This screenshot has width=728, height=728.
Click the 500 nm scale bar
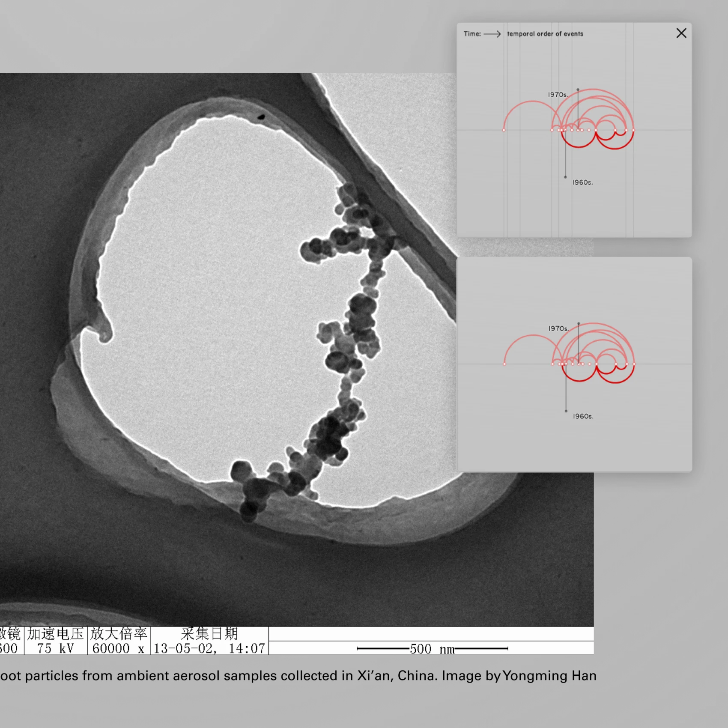tap(432, 649)
